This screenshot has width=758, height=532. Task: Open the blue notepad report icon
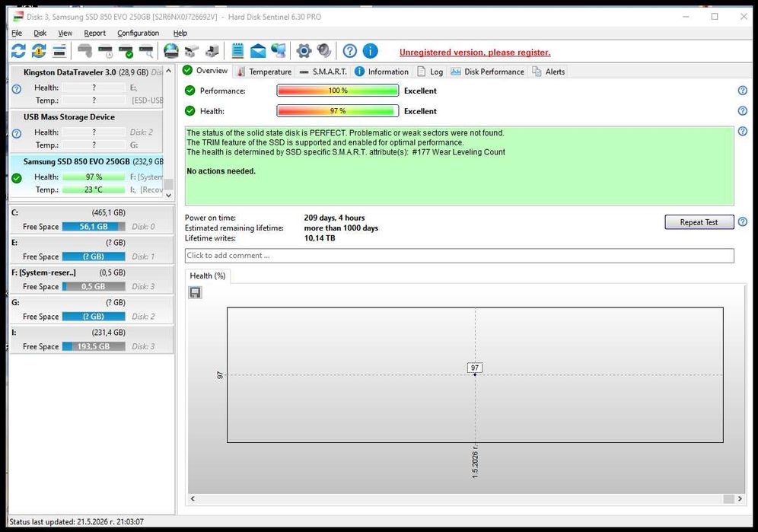pyautogui.click(x=237, y=51)
